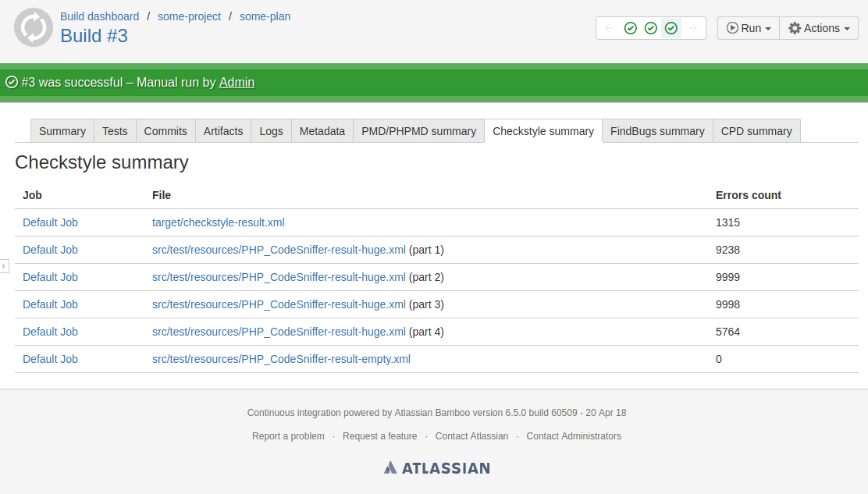This screenshot has height=494, width=868.
Task: Click Report a problem footer link
Action: pyautogui.click(x=288, y=436)
